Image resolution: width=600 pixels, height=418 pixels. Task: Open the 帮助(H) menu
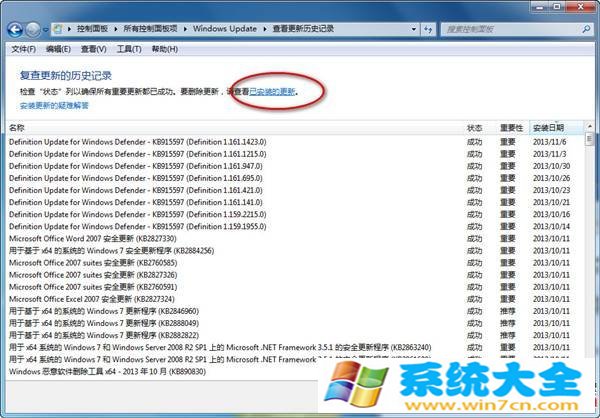point(165,49)
